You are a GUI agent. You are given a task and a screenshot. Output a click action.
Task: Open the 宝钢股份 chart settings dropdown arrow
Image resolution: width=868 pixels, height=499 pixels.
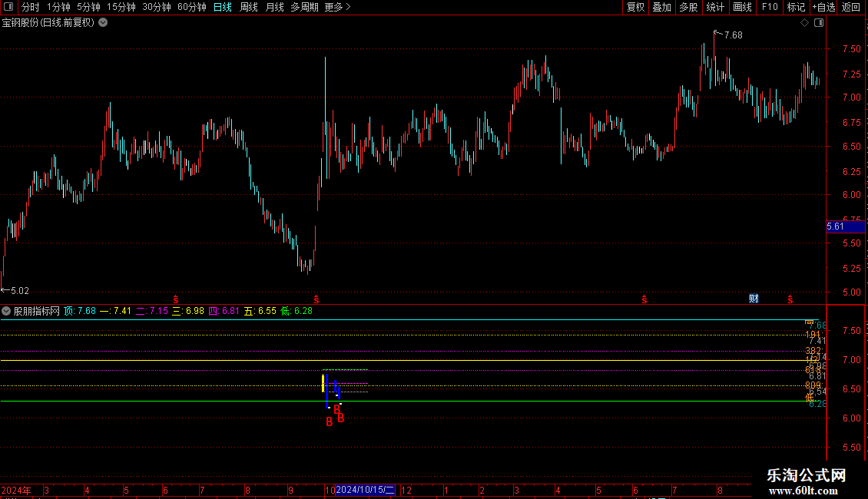(104, 22)
